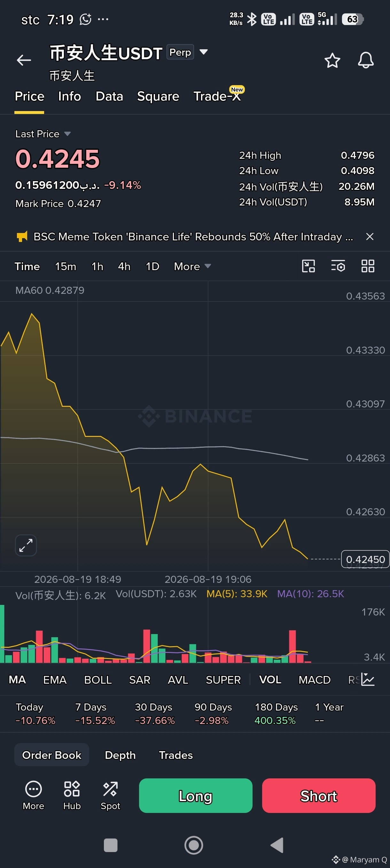
Task: Tap the Android home circle button
Action: click(194, 845)
